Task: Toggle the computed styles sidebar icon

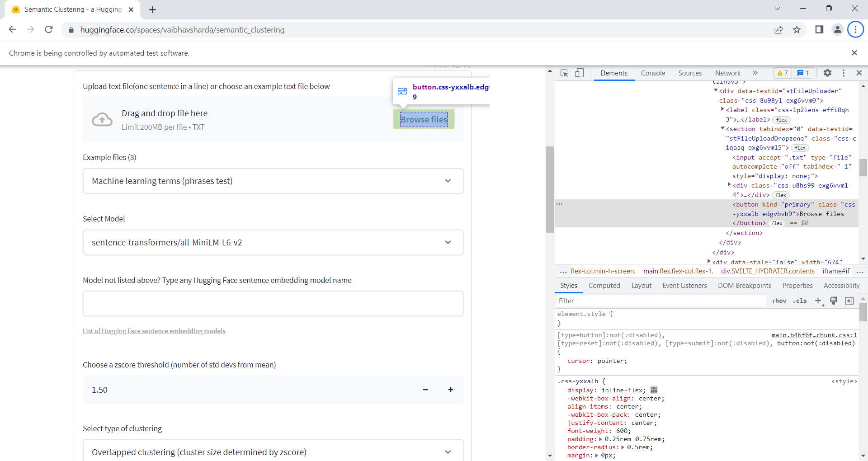Action: pyautogui.click(x=849, y=301)
